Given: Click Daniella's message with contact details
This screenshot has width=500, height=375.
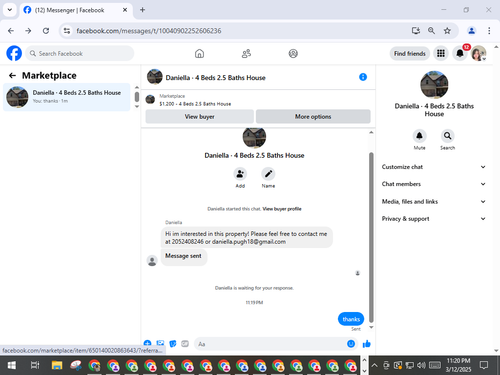Looking at the screenshot, I should click(246, 238).
